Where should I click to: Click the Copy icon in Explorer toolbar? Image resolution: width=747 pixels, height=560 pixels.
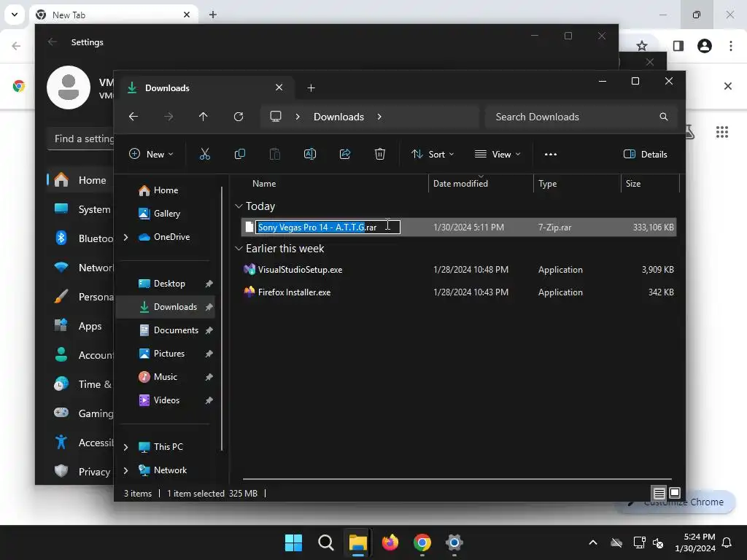[x=239, y=154]
